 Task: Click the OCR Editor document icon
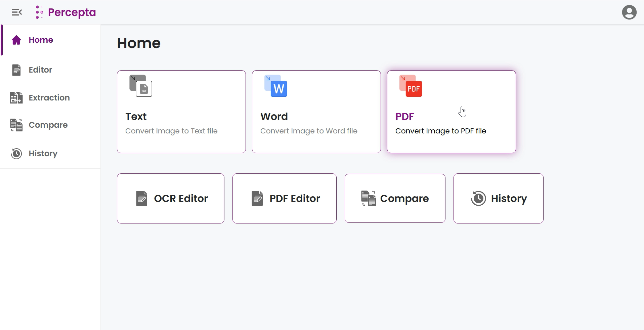141,198
